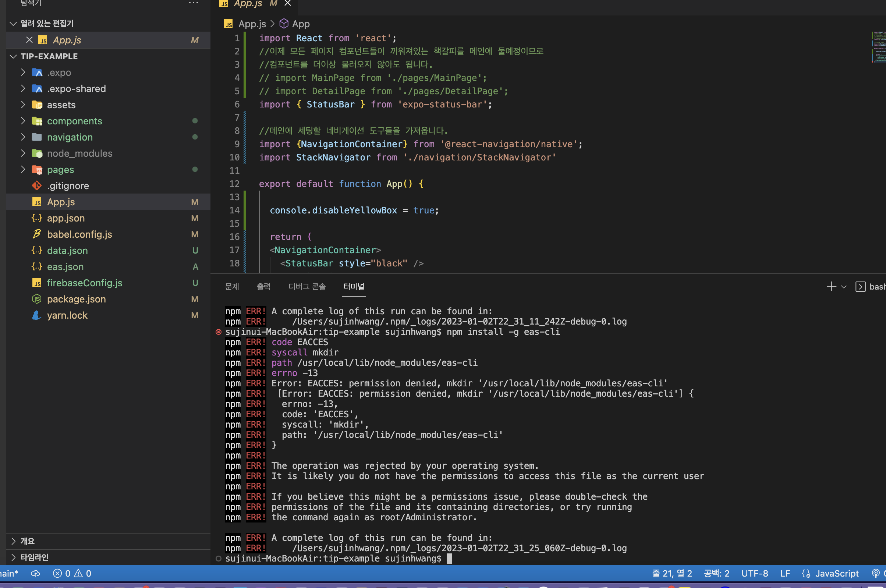Change file encoding UTF-8
The width and height of the screenshot is (886, 588).
pos(754,573)
